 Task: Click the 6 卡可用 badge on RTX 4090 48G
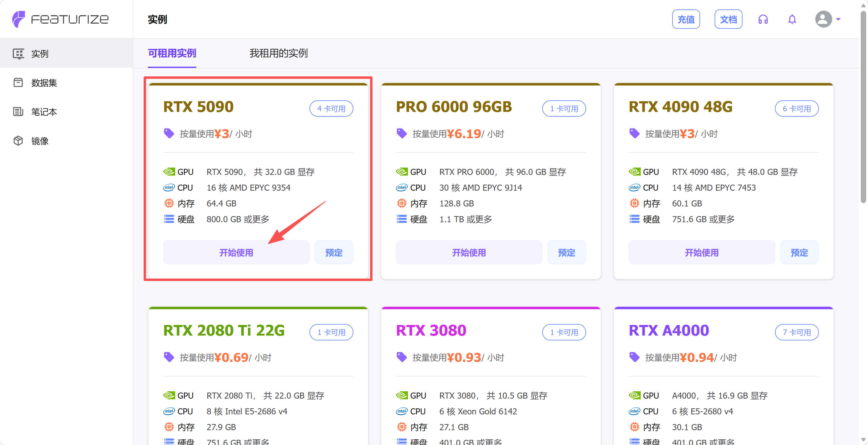[797, 109]
